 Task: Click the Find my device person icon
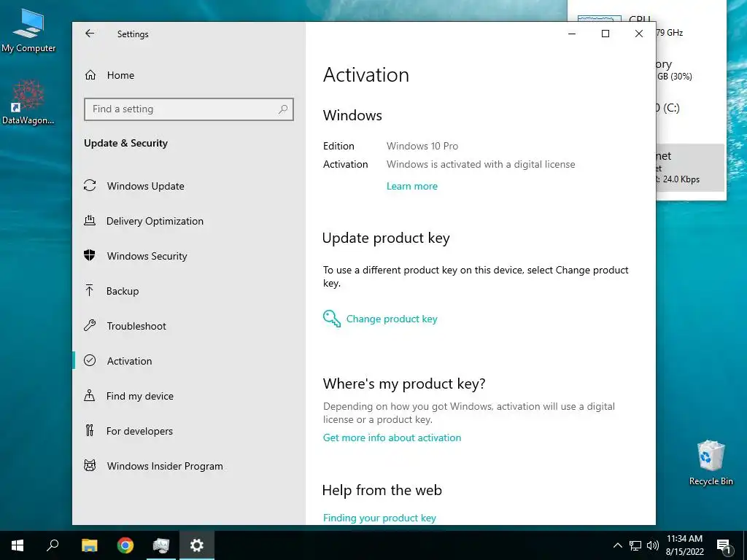(x=89, y=396)
